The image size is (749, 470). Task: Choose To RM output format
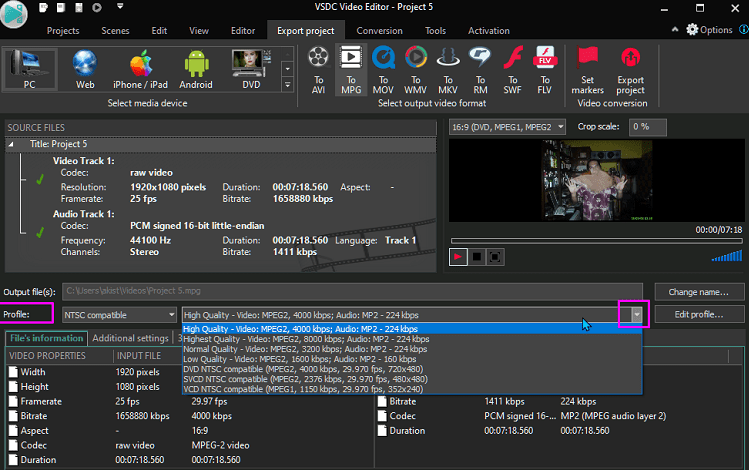(480, 70)
